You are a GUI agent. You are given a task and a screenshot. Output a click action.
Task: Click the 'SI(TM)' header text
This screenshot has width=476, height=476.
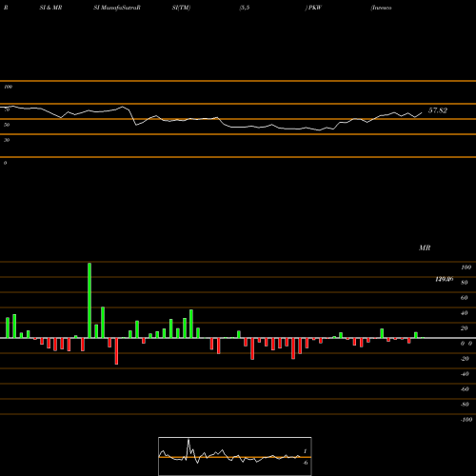point(181,8)
